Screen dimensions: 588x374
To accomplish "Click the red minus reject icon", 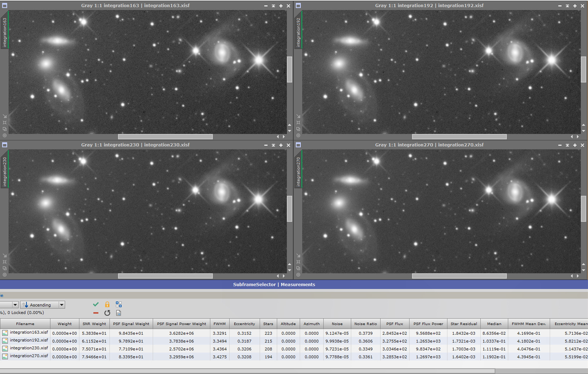I will 96,313.
